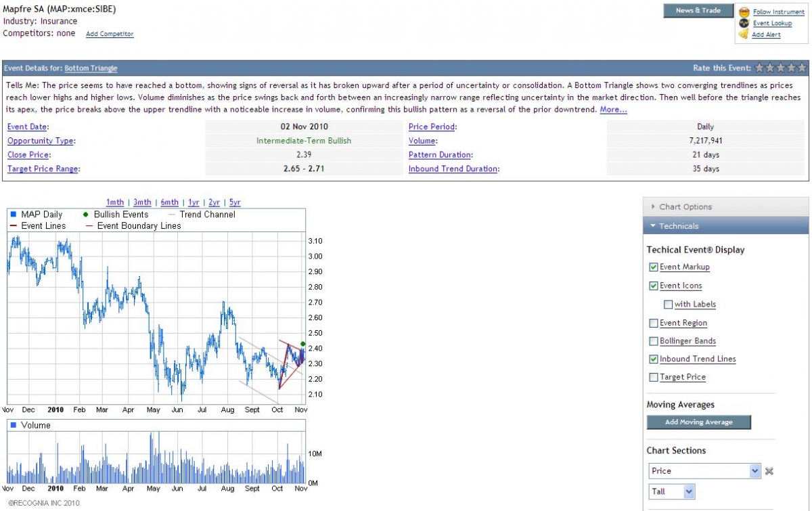Click the Event Markup label link
Screen dimensions: 812x511
[x=685, y=267]
